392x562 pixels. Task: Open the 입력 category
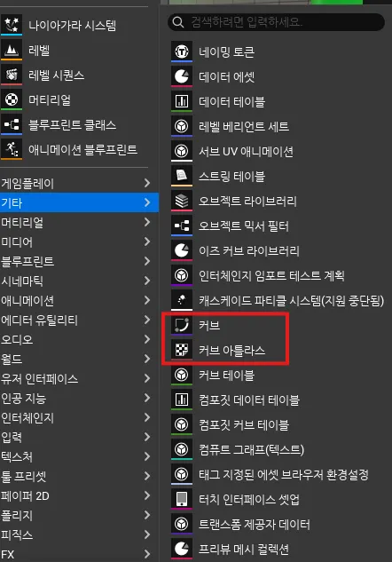click(x=79, y=437)
